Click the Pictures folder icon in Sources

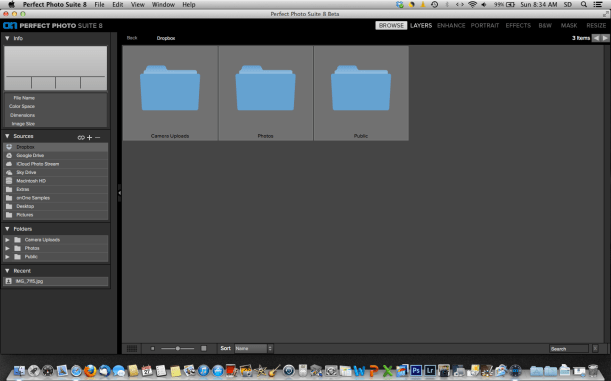tap(9, 215)
